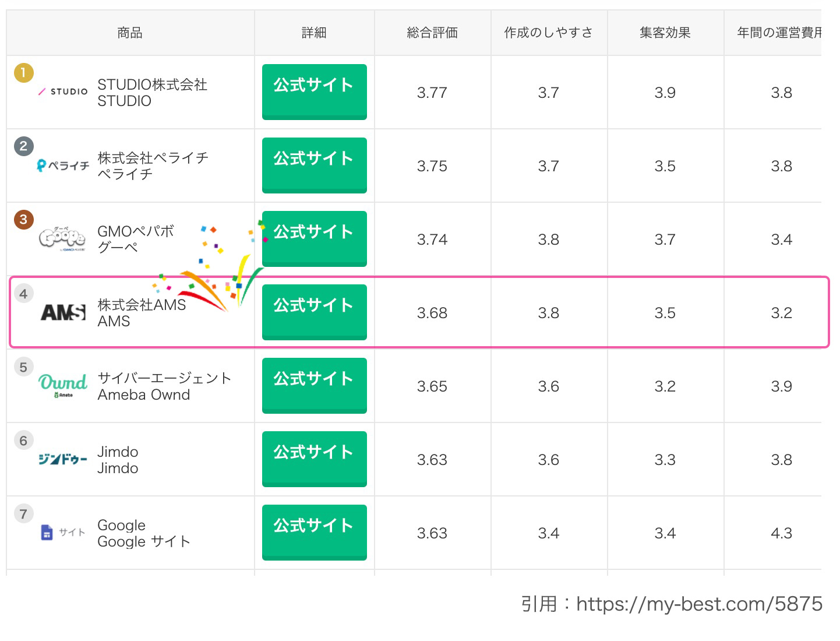Click the rank 7 badge

click(24, 514)
